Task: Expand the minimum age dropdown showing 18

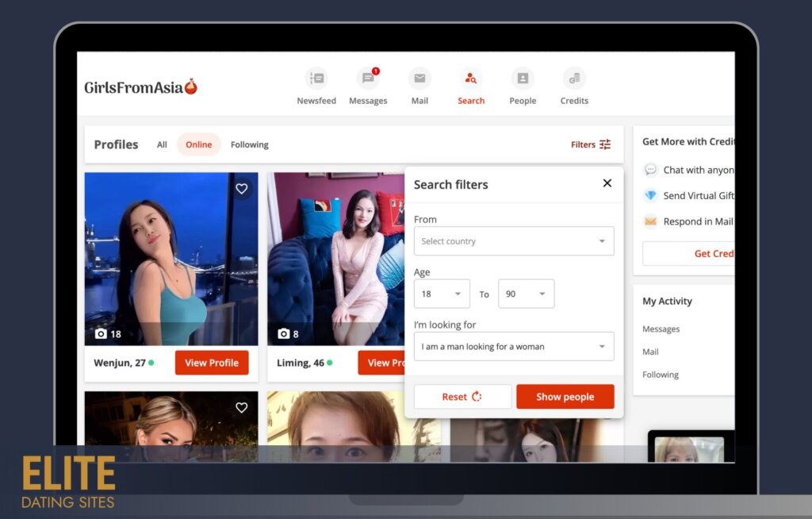Action: tap(441, 293)
